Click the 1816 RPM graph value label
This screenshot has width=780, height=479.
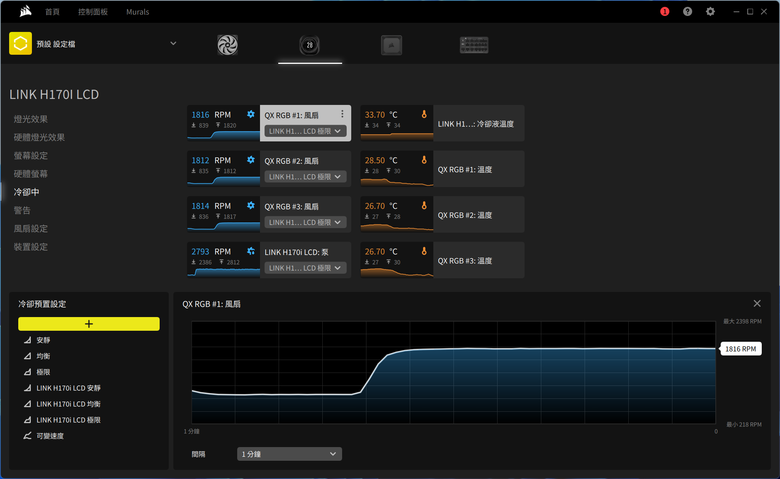pyautogui.click(x=741, y=349)
